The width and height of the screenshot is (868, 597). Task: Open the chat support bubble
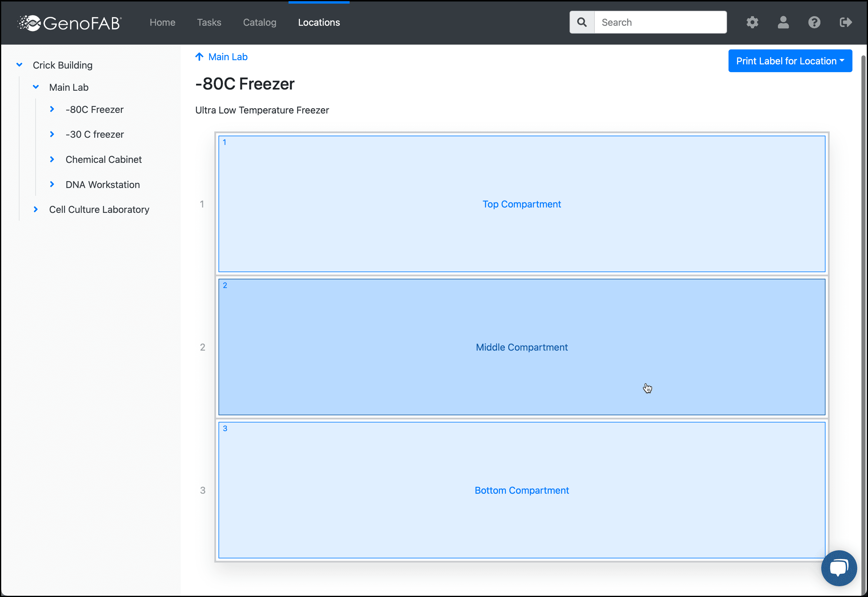point(838,568)
